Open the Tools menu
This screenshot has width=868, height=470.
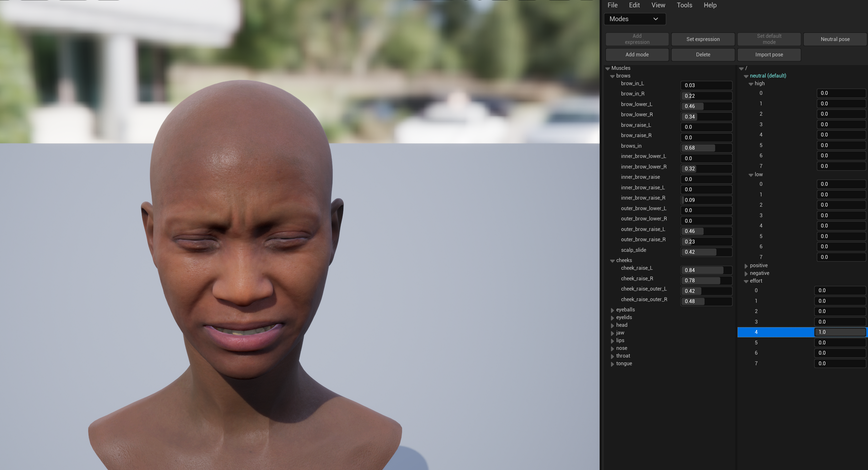[684, 5]
